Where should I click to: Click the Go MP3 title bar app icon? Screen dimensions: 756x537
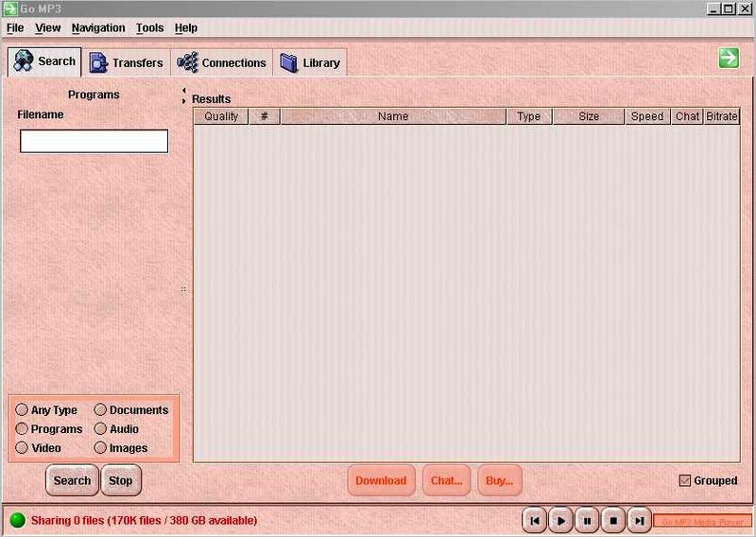click(x=9, y=9)
